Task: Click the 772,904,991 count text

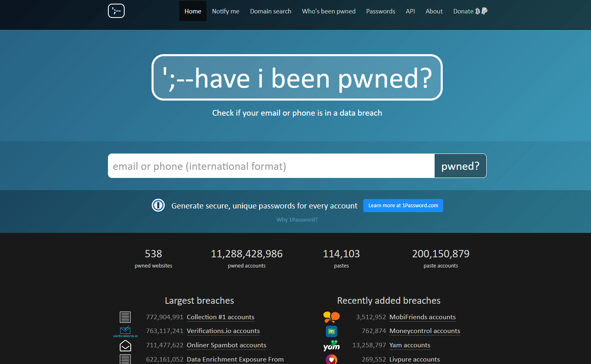Action: point(165,317)
